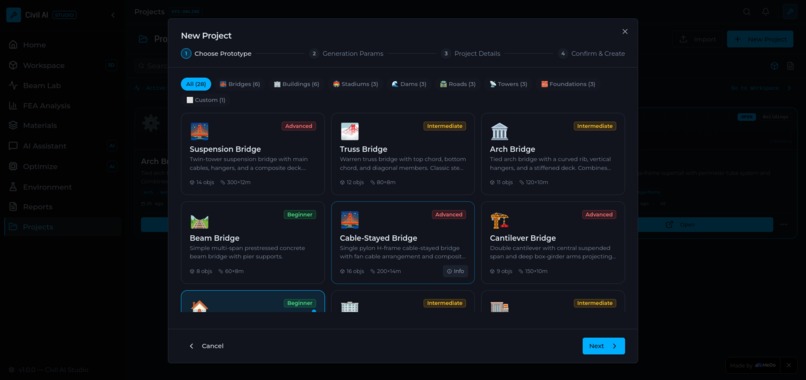
Task: Select the Cable-Stayed Bridge card title
Action: coord(378,238)
